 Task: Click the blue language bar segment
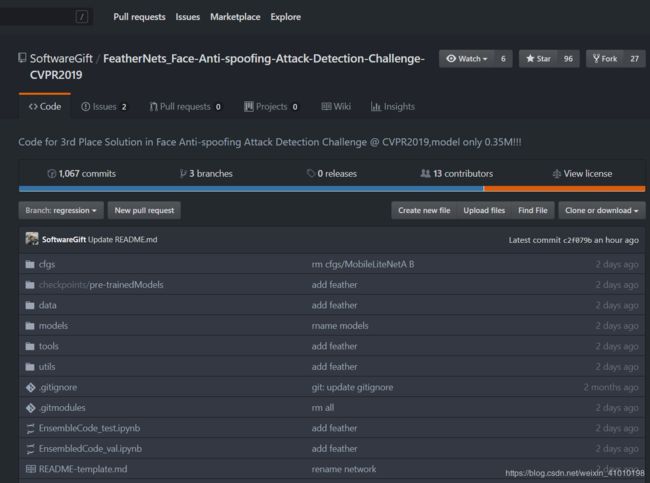(251, 189)
